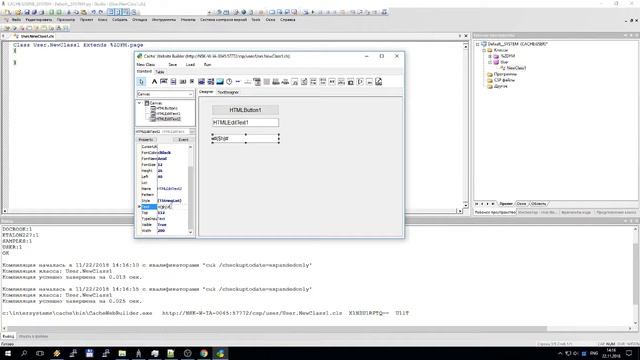
Task: Click the New document icon in Studio toolbar
Action: point(8,12)
